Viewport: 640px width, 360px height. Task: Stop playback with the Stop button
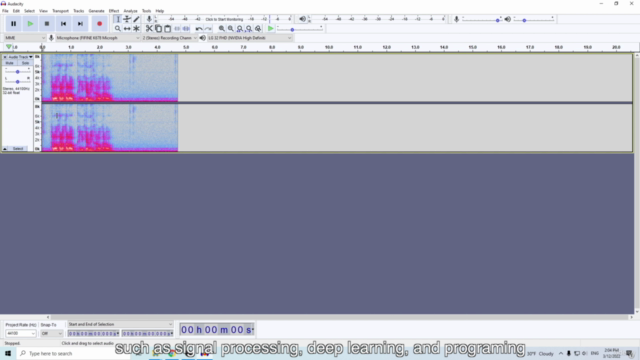(47, 24)
